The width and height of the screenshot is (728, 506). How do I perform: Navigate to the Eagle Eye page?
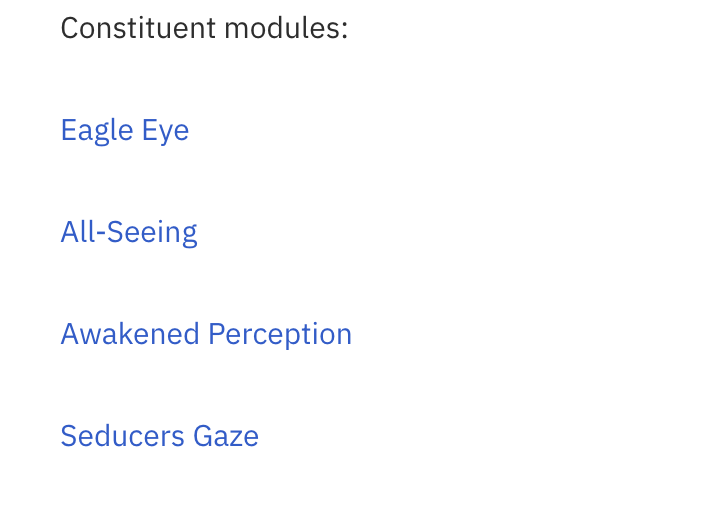point(125,130)
